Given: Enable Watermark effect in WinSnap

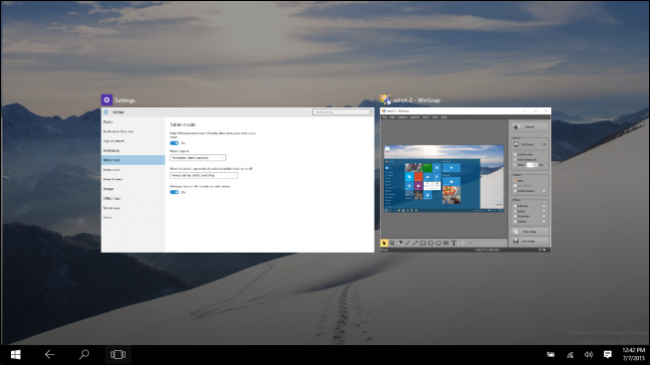Looking at the screenshot, I should coord(515,216).
